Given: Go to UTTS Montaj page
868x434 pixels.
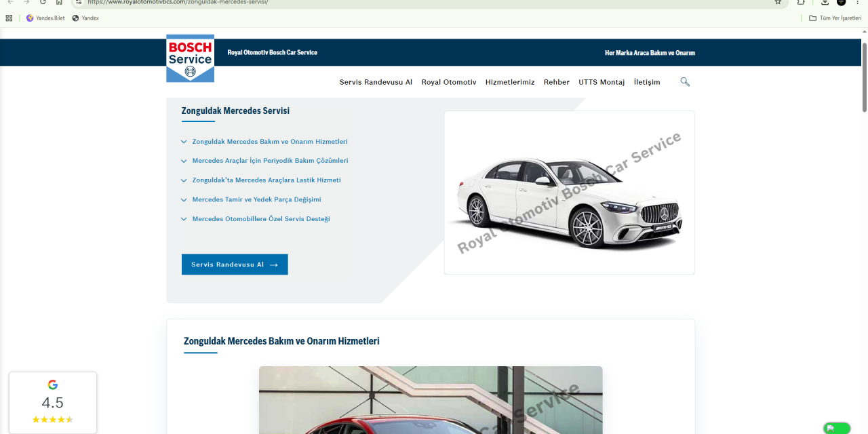Looking at the screenshot, I should [601, 82].
